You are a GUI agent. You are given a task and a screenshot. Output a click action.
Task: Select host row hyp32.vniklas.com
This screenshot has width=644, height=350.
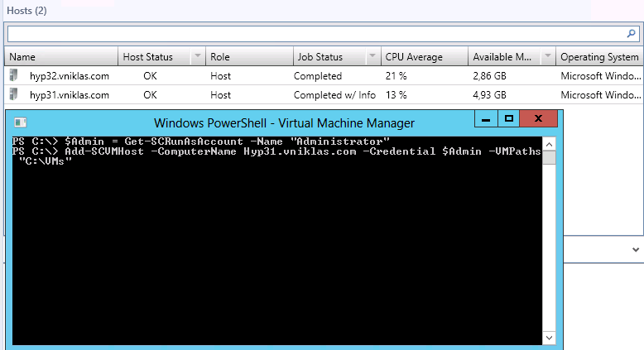point(324,75)
